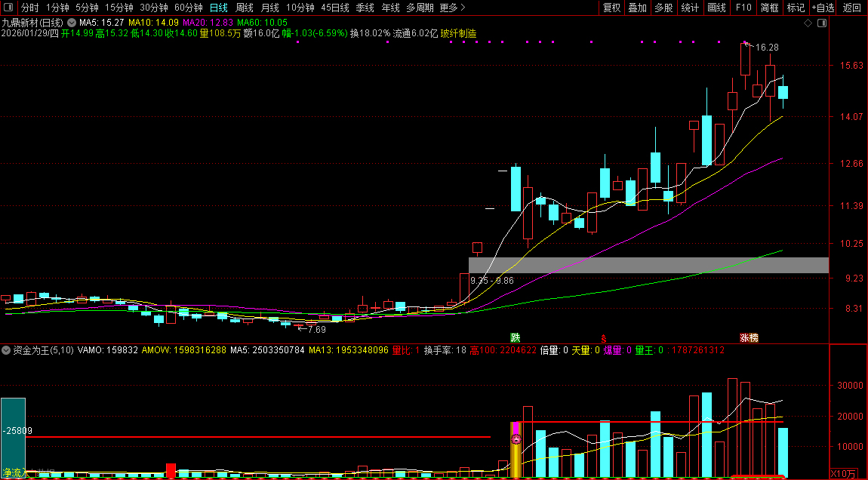Open the 画线 drawing tools

click(716, 8)
